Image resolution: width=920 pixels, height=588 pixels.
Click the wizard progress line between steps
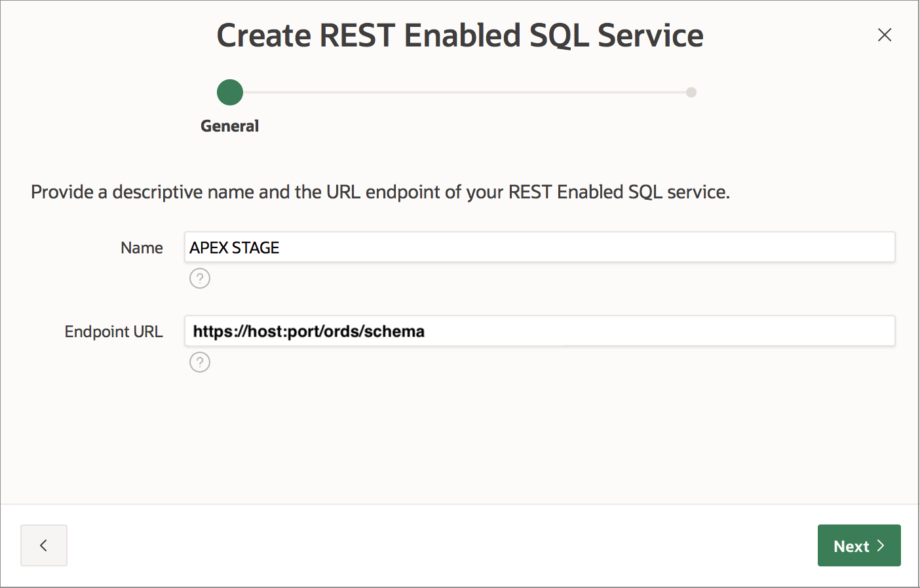pyautogui.click(x=465, y=92)
